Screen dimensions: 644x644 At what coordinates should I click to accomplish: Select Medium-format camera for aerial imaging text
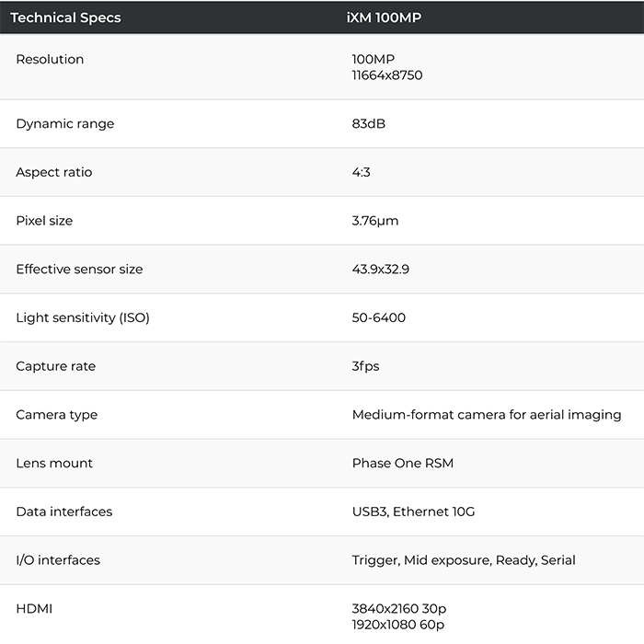point(487,415)
